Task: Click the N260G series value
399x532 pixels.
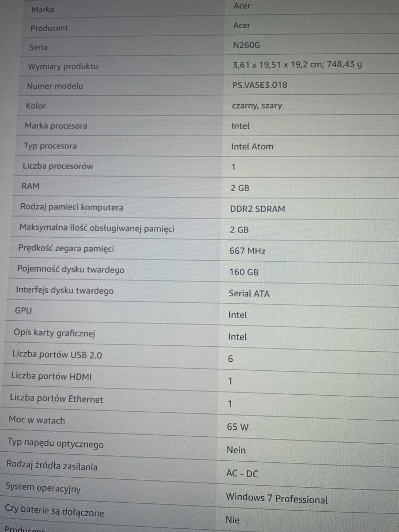Action: [x=246, y=45]
